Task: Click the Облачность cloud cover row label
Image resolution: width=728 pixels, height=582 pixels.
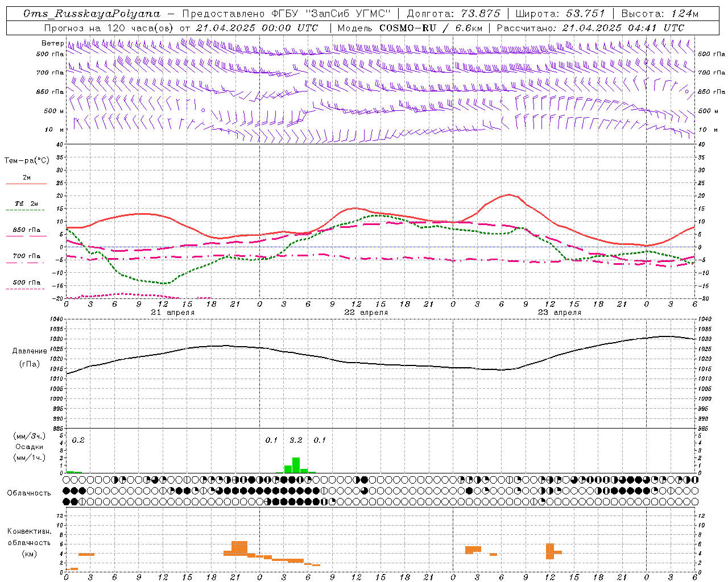Action: click(29, 493)
